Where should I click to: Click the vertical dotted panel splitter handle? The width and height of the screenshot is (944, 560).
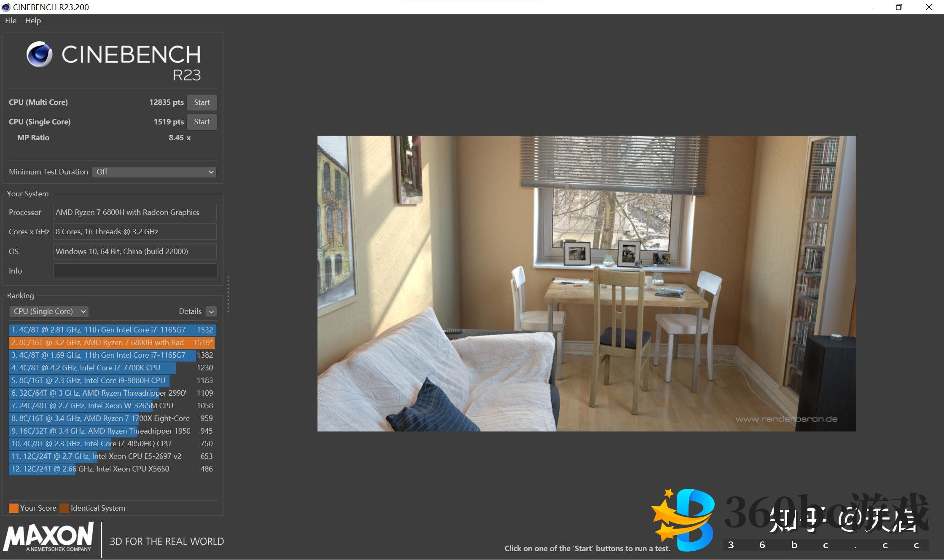pyautogui.click(x=228, y=294)
